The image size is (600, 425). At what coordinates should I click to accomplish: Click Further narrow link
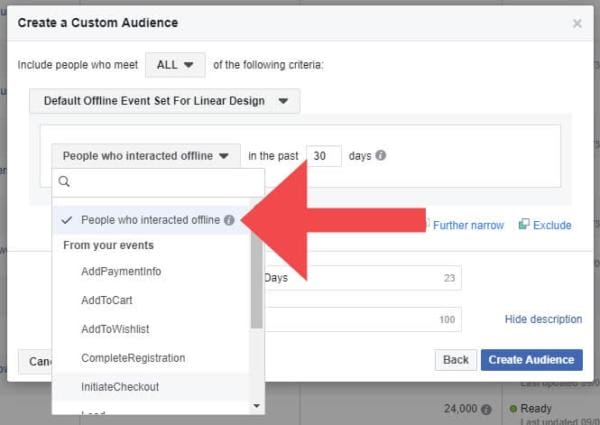(x=468, y=225)
